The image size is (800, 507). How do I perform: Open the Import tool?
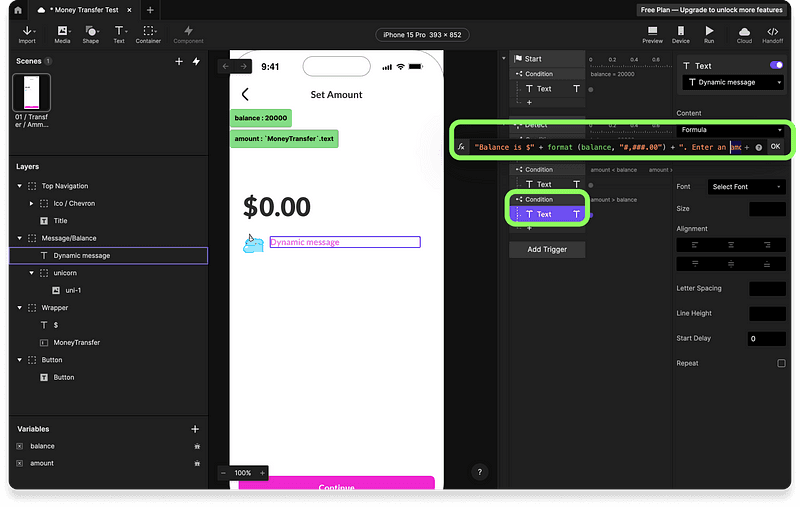point(27,35)
